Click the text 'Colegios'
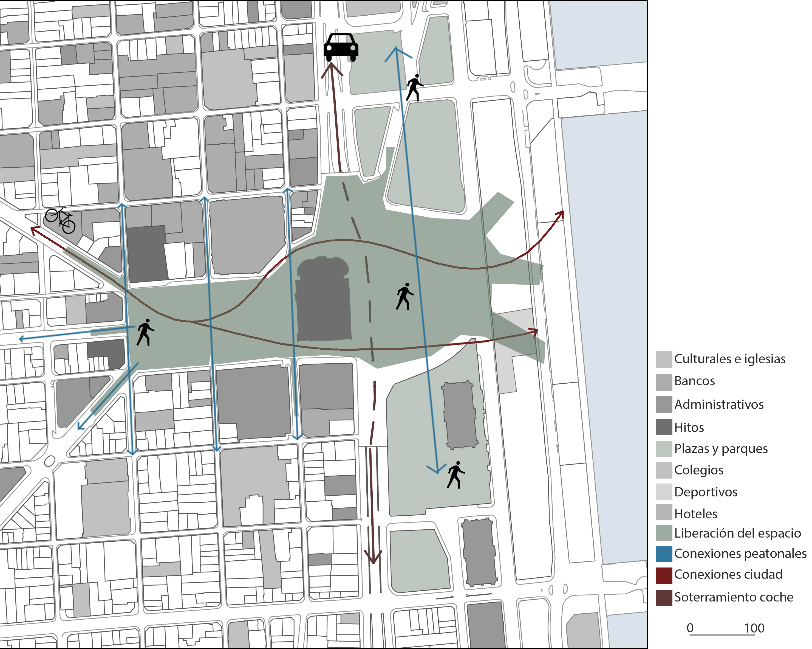The width and height of the screenshot is (812, 649). [x=699, y=470]
